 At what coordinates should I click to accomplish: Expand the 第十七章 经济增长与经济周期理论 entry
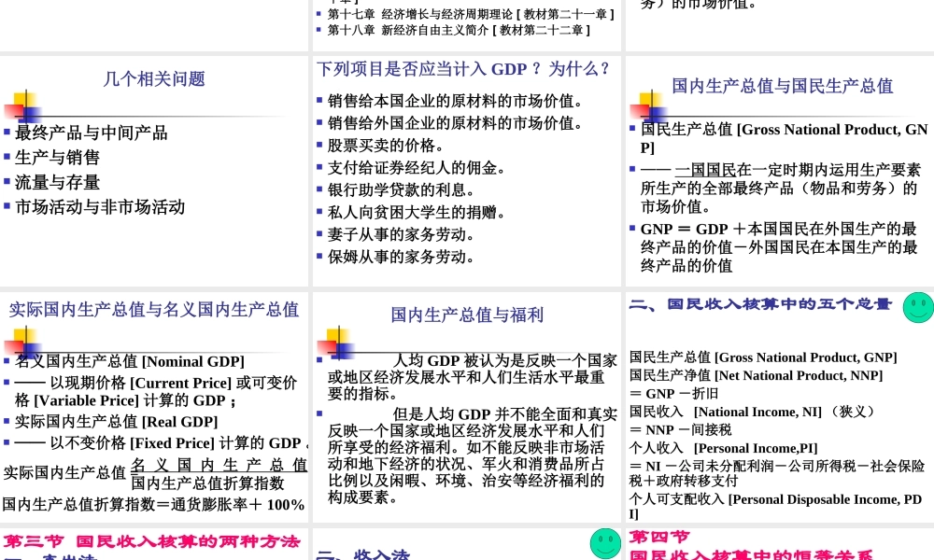pos(467,13)
